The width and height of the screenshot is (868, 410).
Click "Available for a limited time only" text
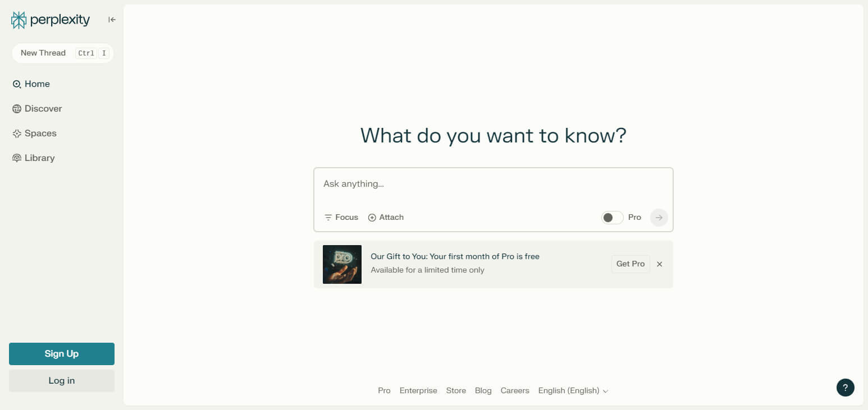427,270
